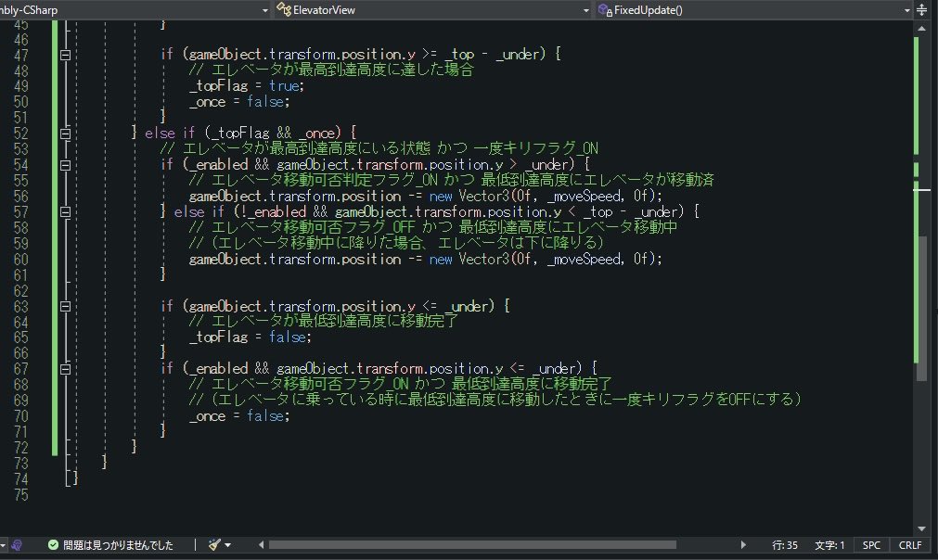938x560 pixels.
Task: Toggle the SPC indentation indicator
Action: pyautogui.click(x=871, y=545)
